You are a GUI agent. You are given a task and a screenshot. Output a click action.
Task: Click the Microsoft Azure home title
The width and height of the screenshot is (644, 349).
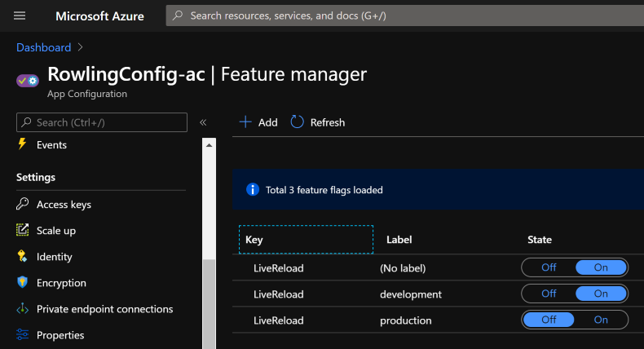click(x=99, y=16)
